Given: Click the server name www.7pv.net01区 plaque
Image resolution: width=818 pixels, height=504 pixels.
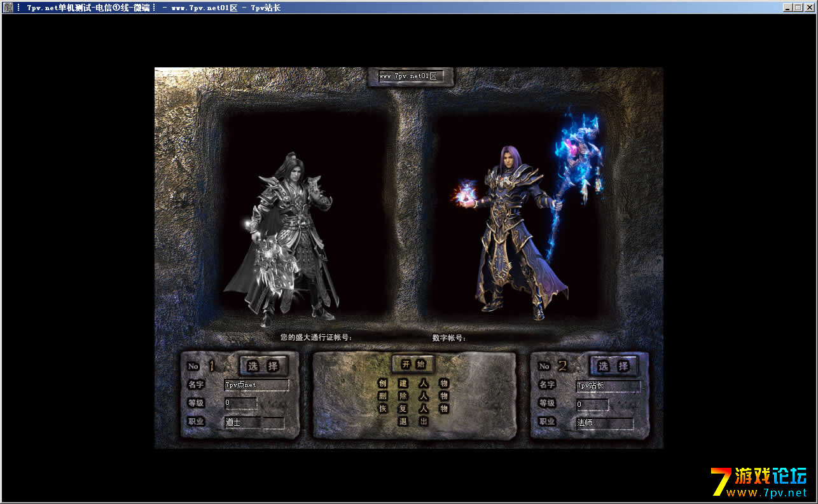Looking at the screenshot, I should (x=410, y=76).
